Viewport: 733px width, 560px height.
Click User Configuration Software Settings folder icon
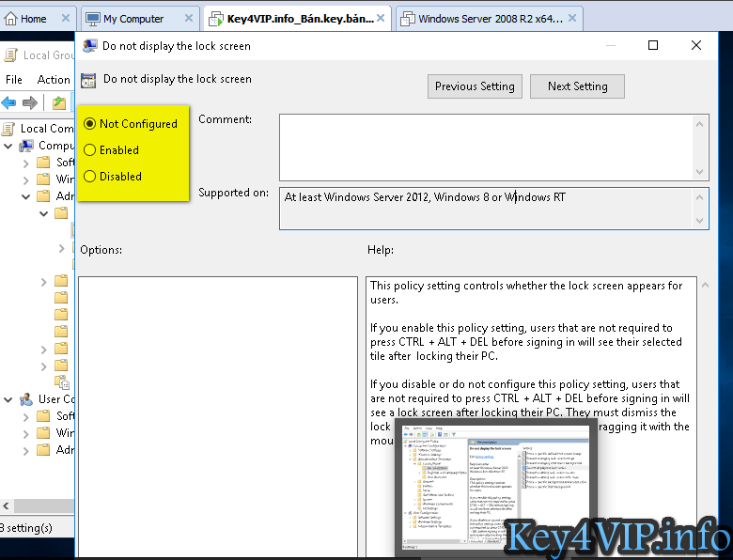(43, 416)
